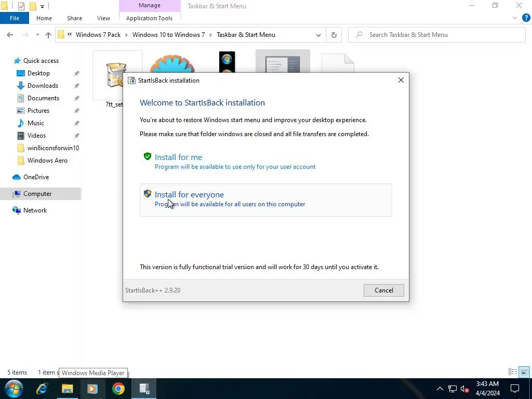Open Windows Aero folder in sidebar

(x=47, y=161)
